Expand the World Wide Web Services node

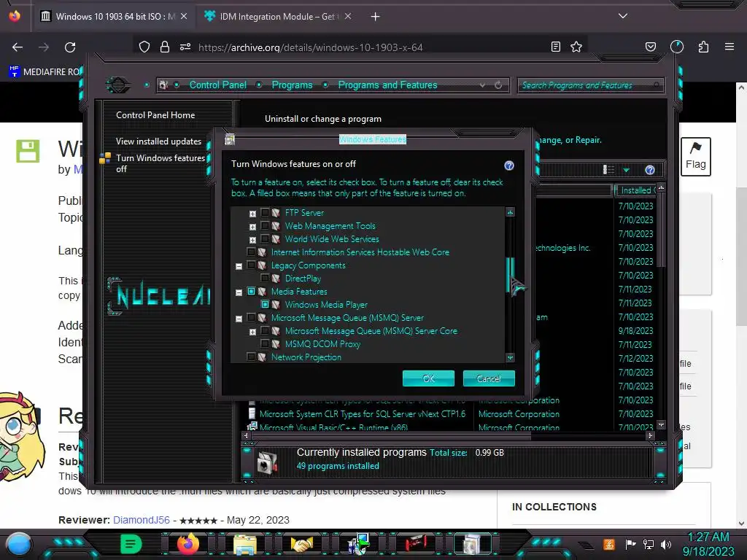pos(253,240)
